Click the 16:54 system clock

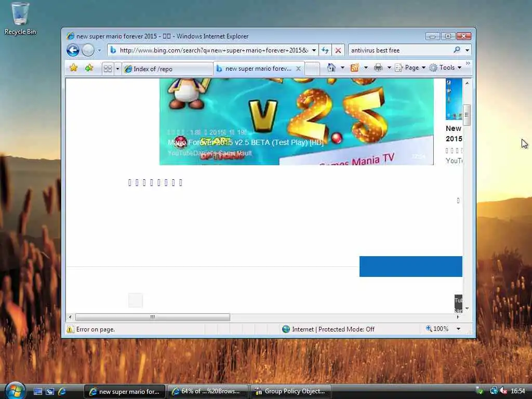(x=518, y=391)
